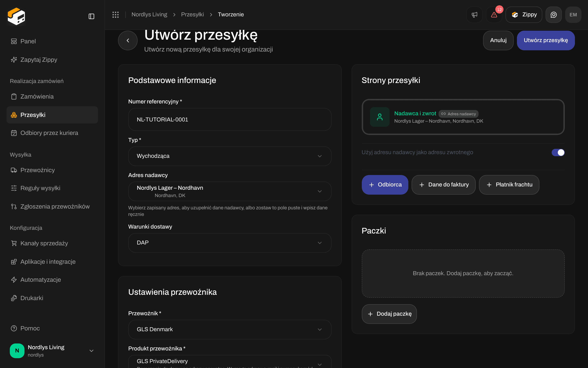The image size is (588, 368).
Task: Open the Warunki dostawy DAP dropdown
Action: [x=230, y=243]
